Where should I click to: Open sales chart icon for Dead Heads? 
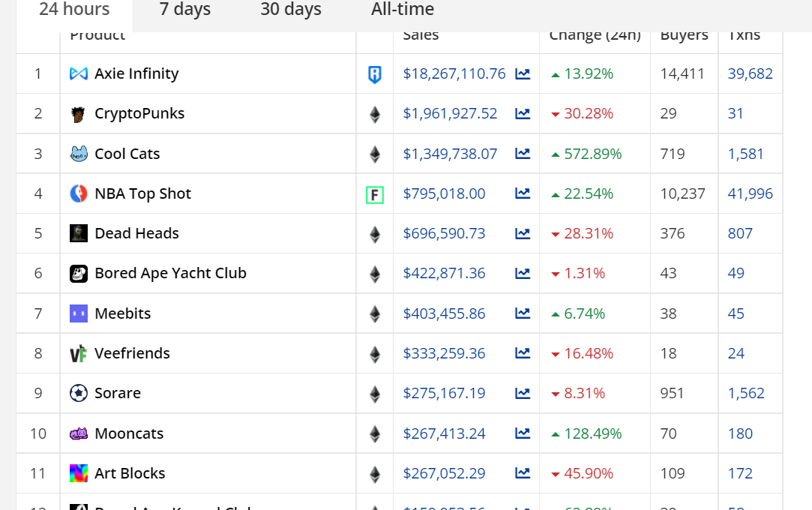pos(523,233)
